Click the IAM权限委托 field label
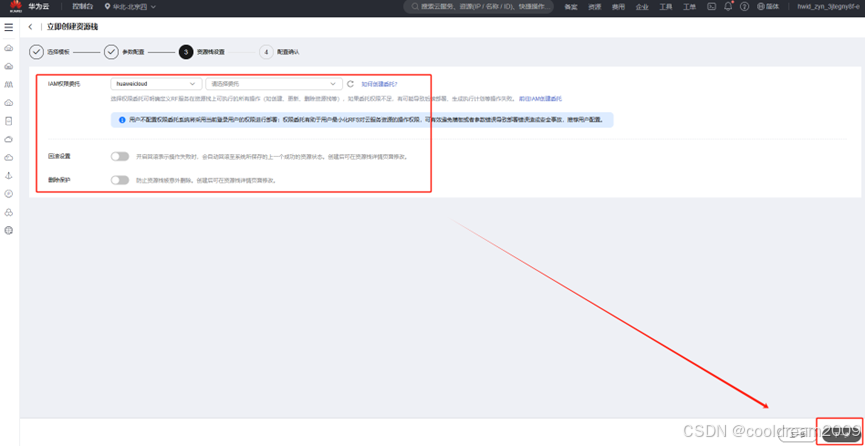The image size is (865, 446). (x=64, y=84)
